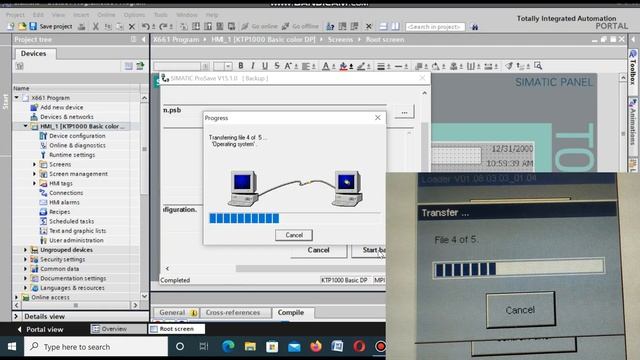Image resolution: width=640 pixels, height=360 pixels.
Task: Click the font color A icon
Action: [326, 66]
